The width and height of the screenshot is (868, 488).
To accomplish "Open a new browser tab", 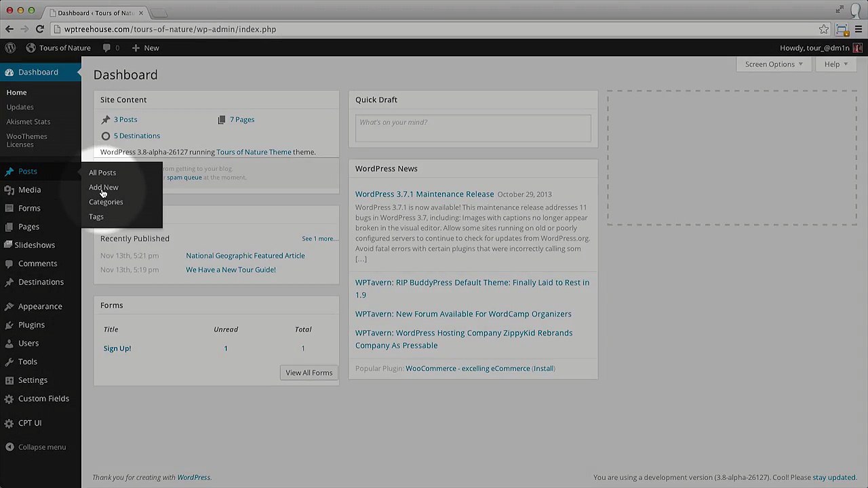I will point(158,13).
